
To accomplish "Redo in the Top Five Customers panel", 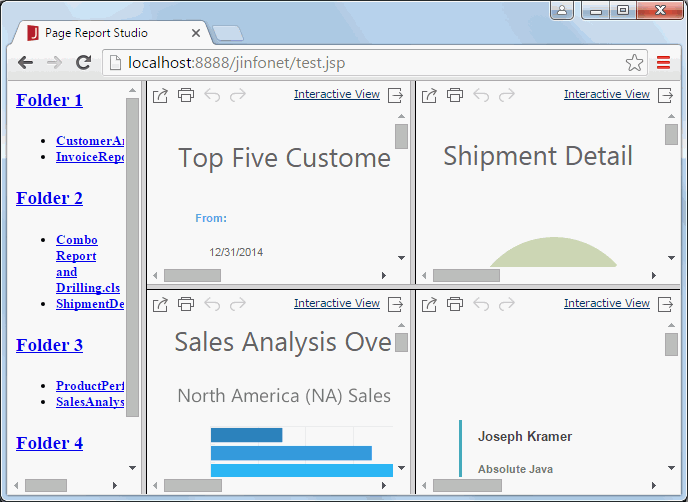I will point(238,95).
